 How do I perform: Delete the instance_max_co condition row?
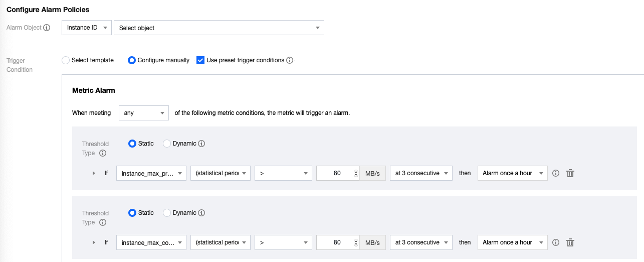click(x=570, y=242)
